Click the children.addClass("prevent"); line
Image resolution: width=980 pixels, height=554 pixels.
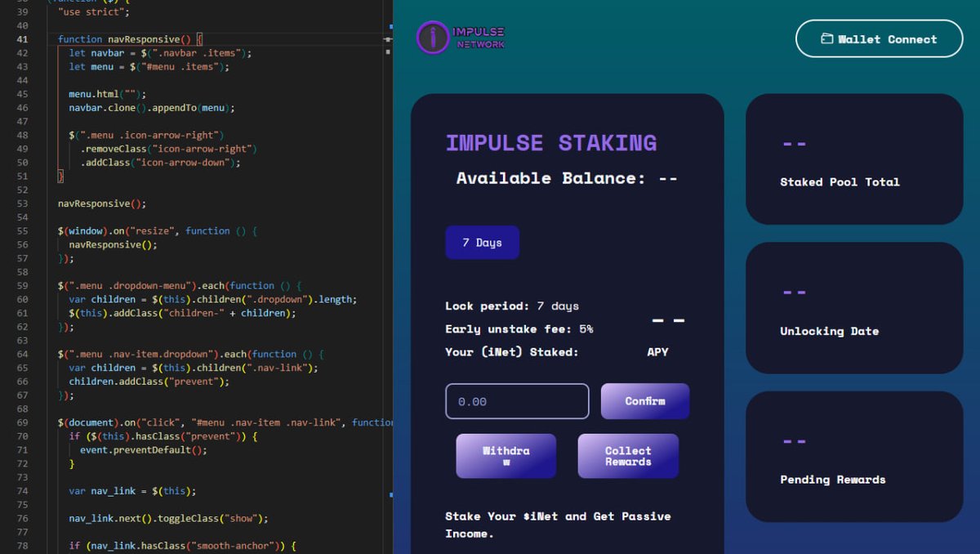[x=149, y=382]
